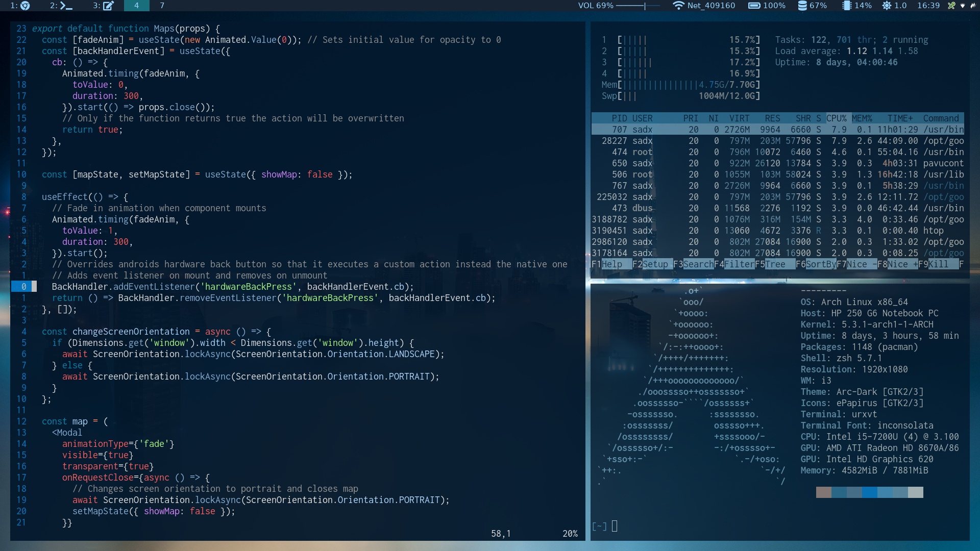Click vim scroll percentage 20%
The height and width of the screenshot is (551, 980).
(x=570, y=534)
